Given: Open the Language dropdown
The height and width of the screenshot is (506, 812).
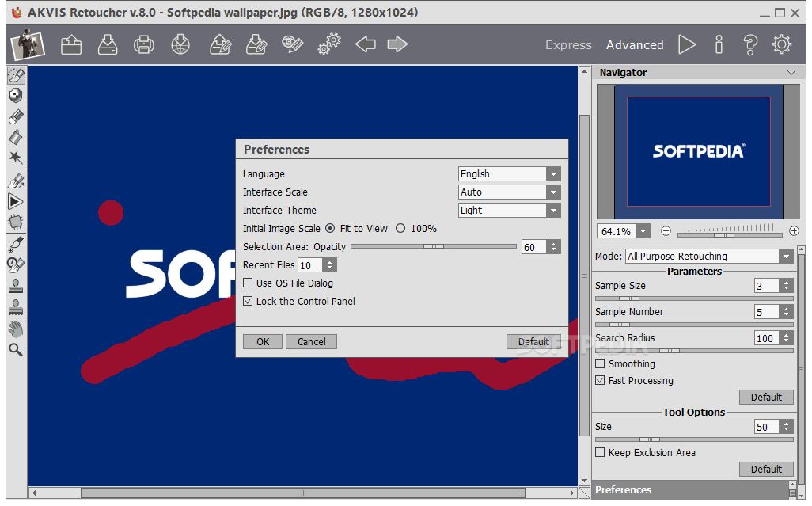Looking at the screenshot, I should (510, 174).
